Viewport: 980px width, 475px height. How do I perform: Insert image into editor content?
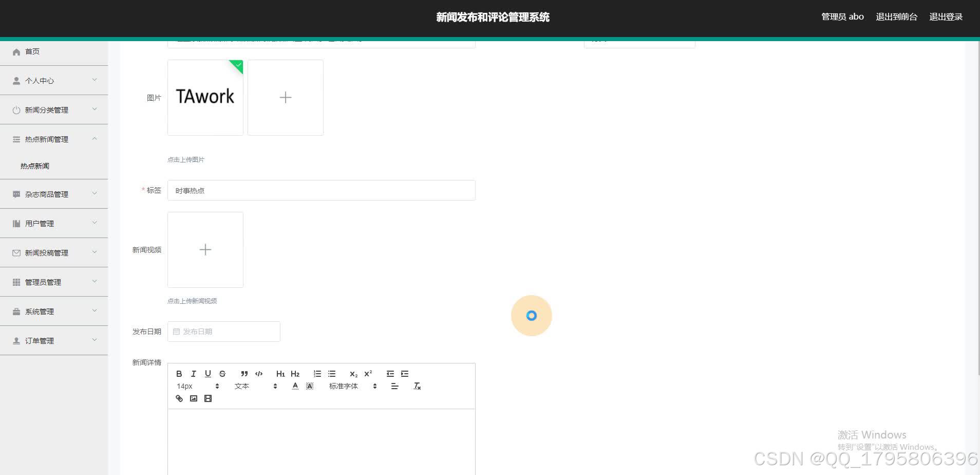194,398
